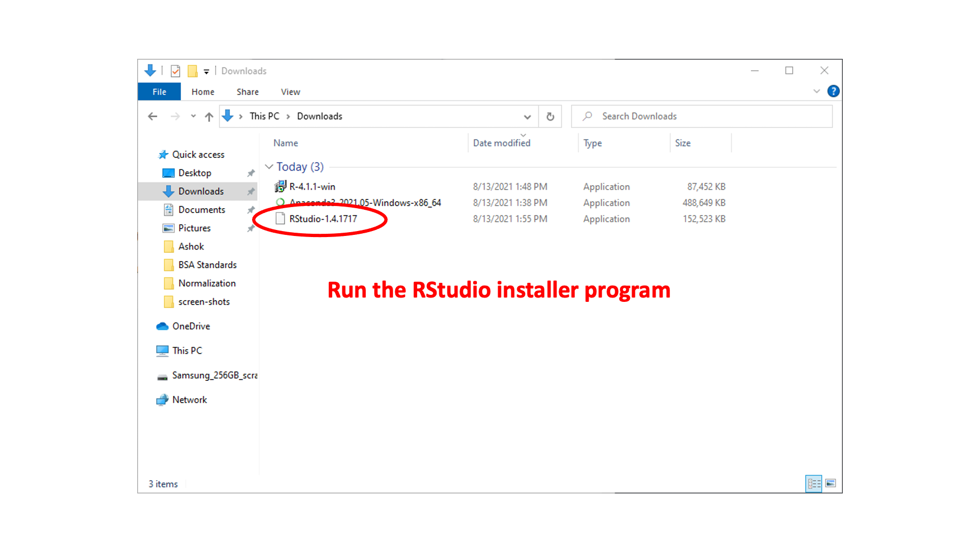This screenshot has height=552, width=980.
Task: Switch to Details view layout
Action: pos(814,483)
